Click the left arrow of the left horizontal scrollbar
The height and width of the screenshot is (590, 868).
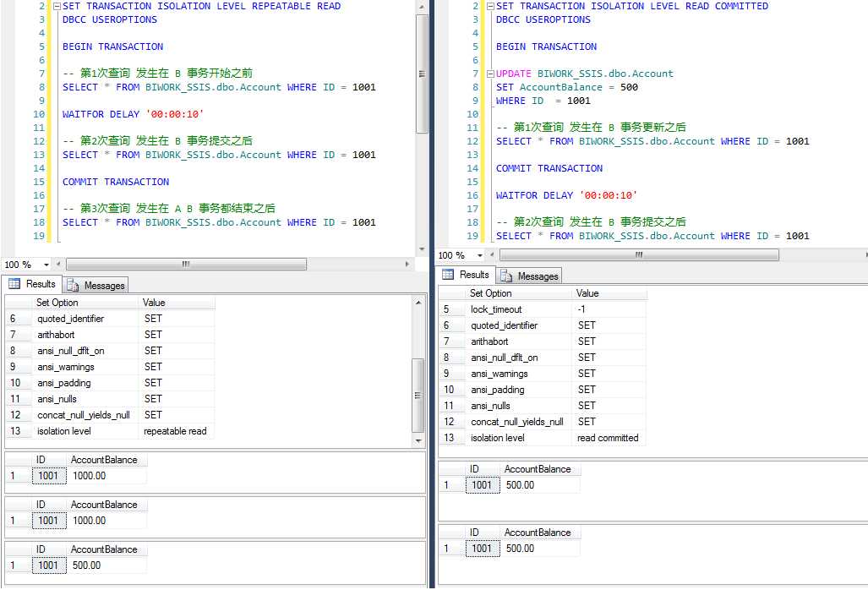pos(58,264)
